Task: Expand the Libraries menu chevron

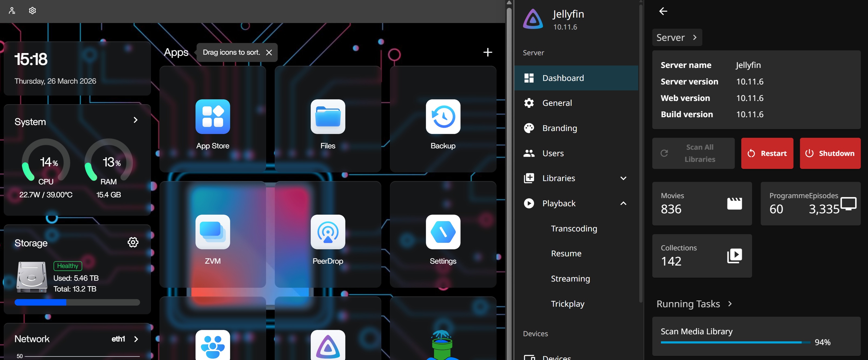Action: [623, 178]
